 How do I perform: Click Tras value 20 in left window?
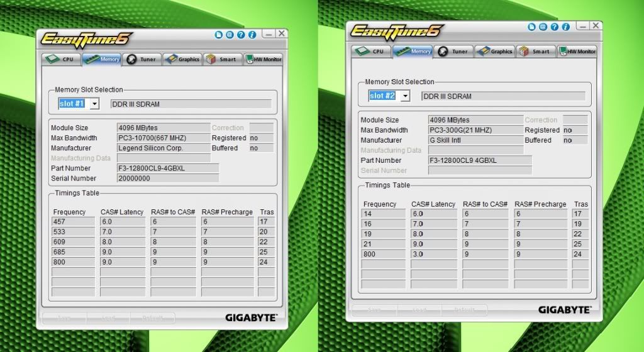(x=266, y=231)
